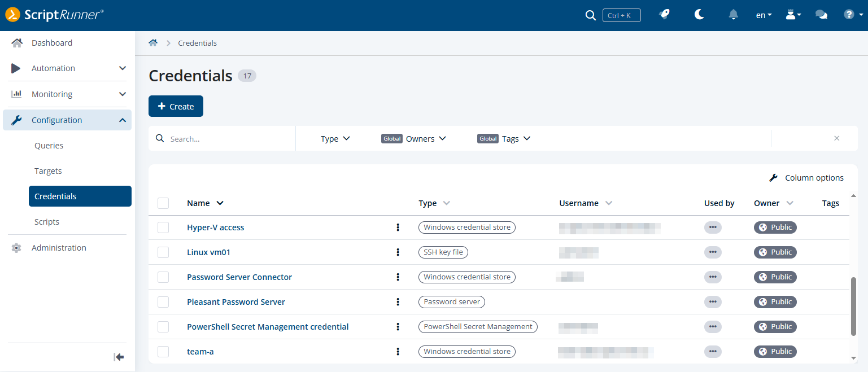This screenshot has width=868, height=372.
Task: Open the Tags filter dropdown
Action: (x=504, y=139)
